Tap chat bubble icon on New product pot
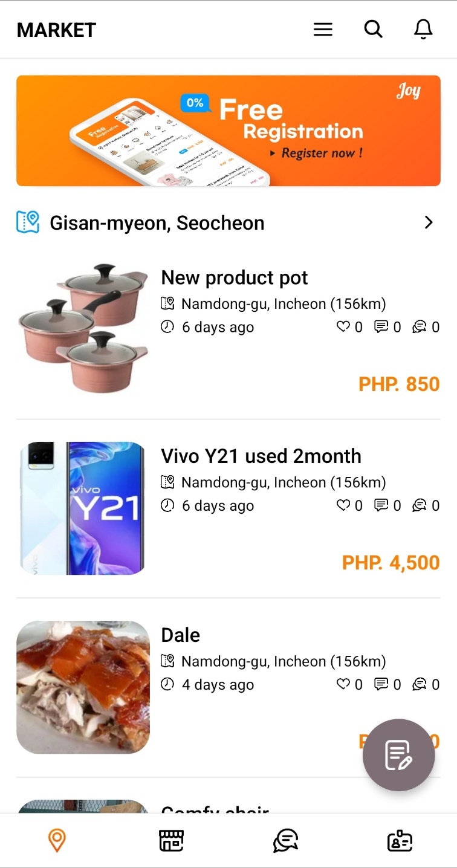The width and height of the screenshot is (457, 868). tap(419, 327)
